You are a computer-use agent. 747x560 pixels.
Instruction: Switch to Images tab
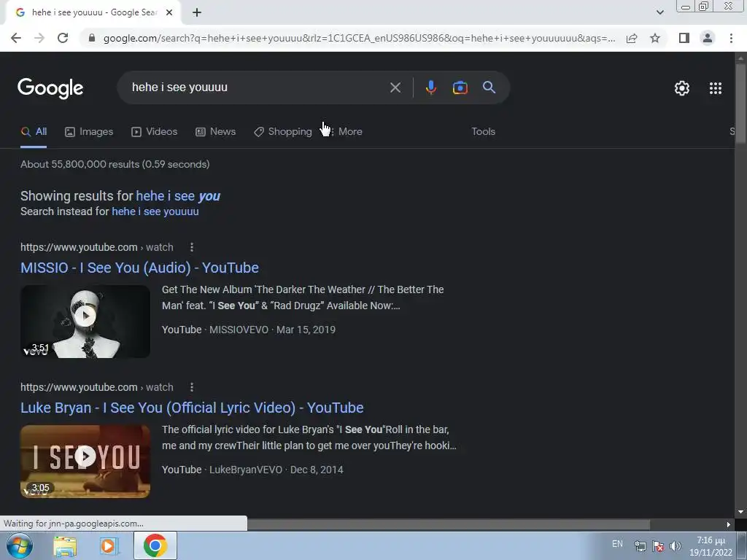(x=89, y=132)
